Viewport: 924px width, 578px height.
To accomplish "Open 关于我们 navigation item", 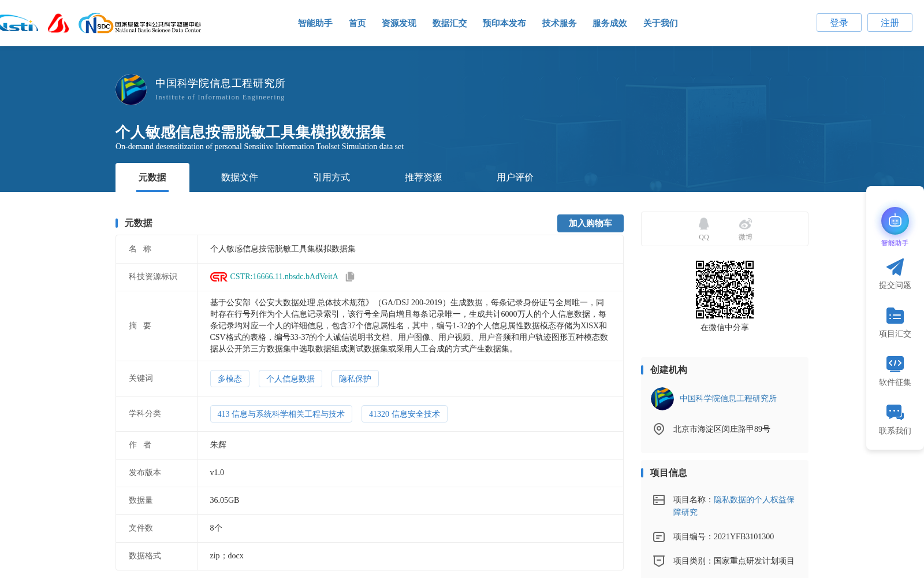I will (x=661, y=23).
